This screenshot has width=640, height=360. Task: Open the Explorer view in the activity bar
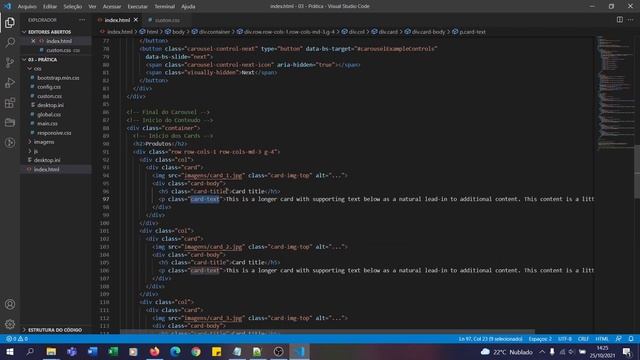(10, 22)
